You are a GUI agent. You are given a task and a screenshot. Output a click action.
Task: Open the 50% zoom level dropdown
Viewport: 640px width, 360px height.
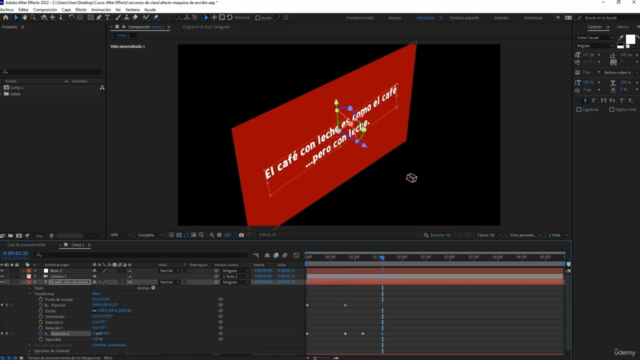tap(120, 235)
